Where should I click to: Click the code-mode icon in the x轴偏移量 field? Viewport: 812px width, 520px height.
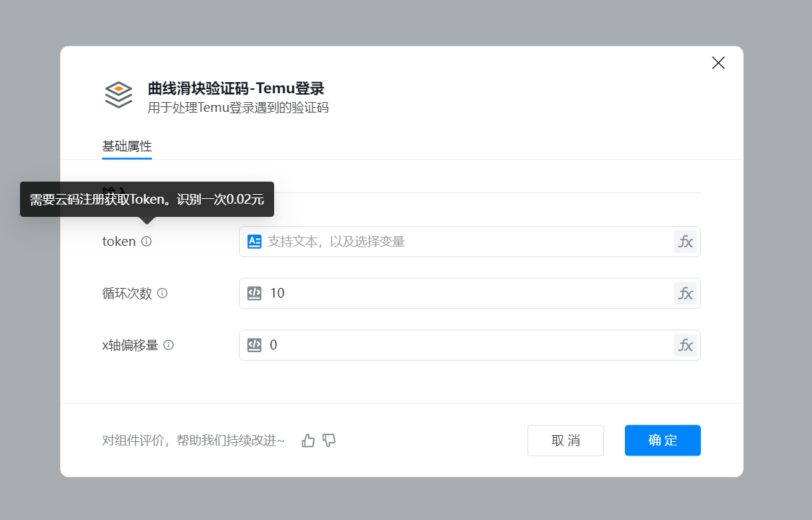pos(254,345)
